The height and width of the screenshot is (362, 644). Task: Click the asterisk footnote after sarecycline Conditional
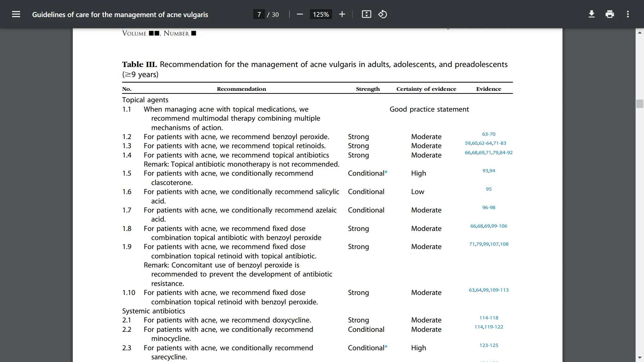386,347
